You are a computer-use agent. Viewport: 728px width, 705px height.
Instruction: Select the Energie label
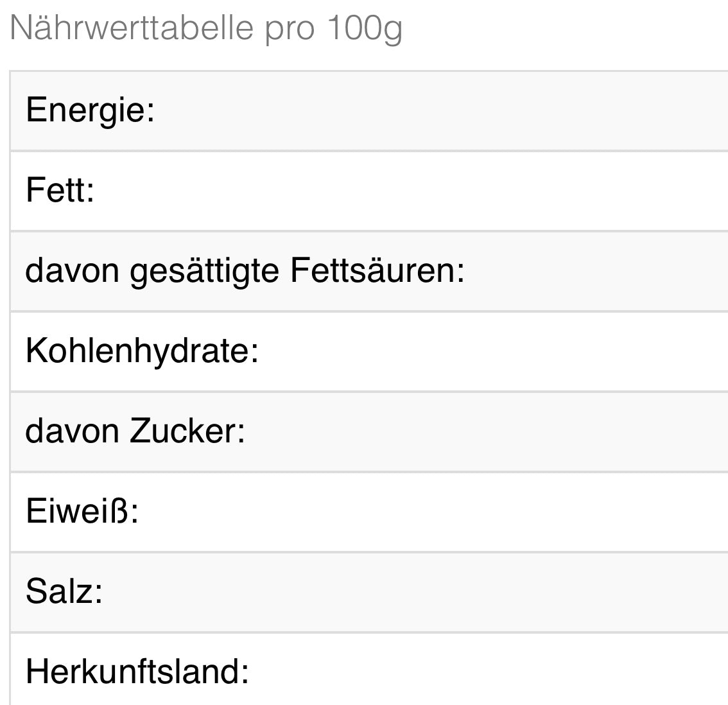pyautogui.click(x=90, y=110)
